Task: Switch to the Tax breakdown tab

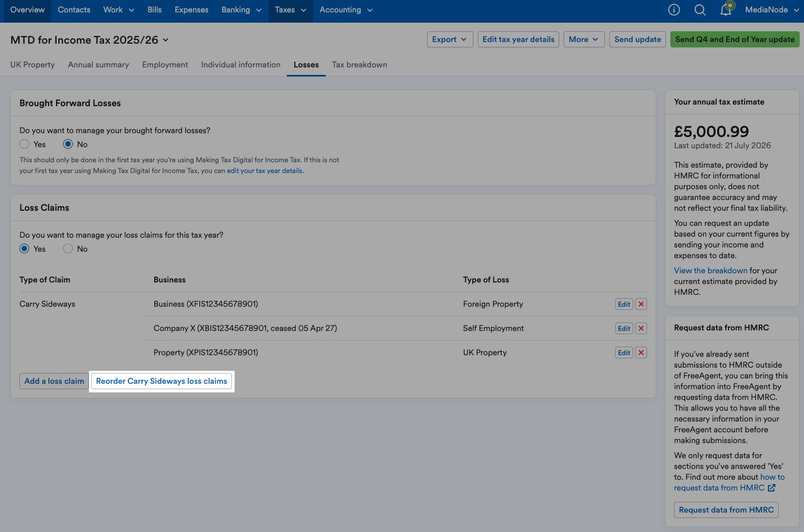Action: click(x=360, y=65)
